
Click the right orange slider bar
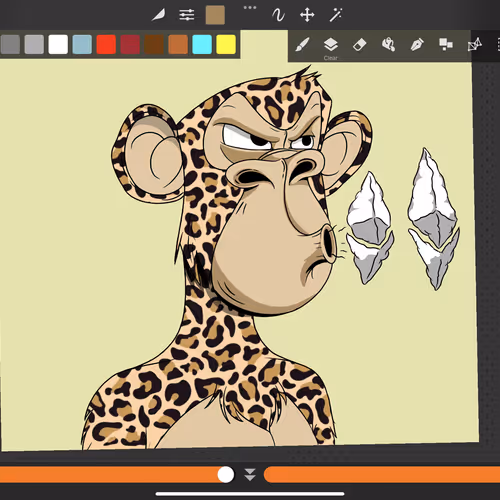pos(382,475)
